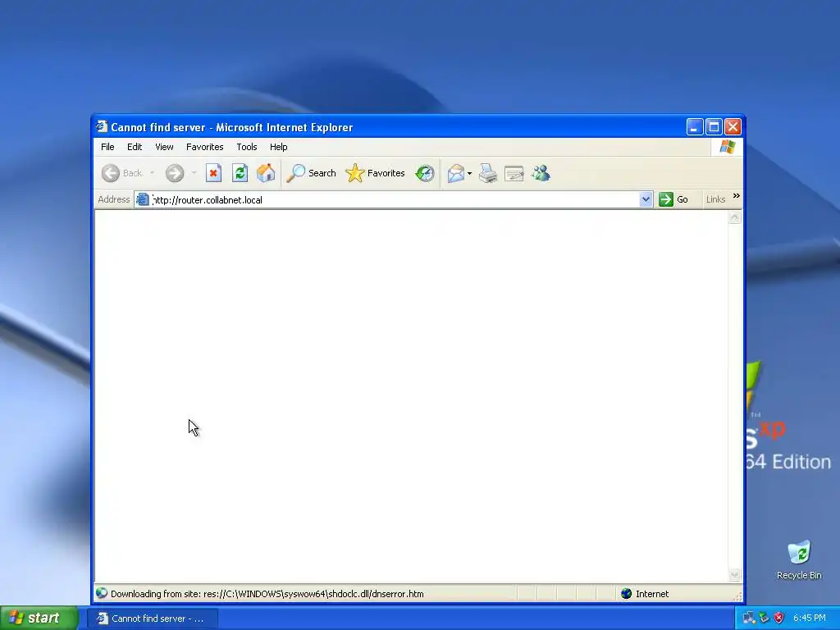The width and height of the screenshot is (840, 630).
Task: Click the page icon in the Address bar
Action: (x=143, y=199)
